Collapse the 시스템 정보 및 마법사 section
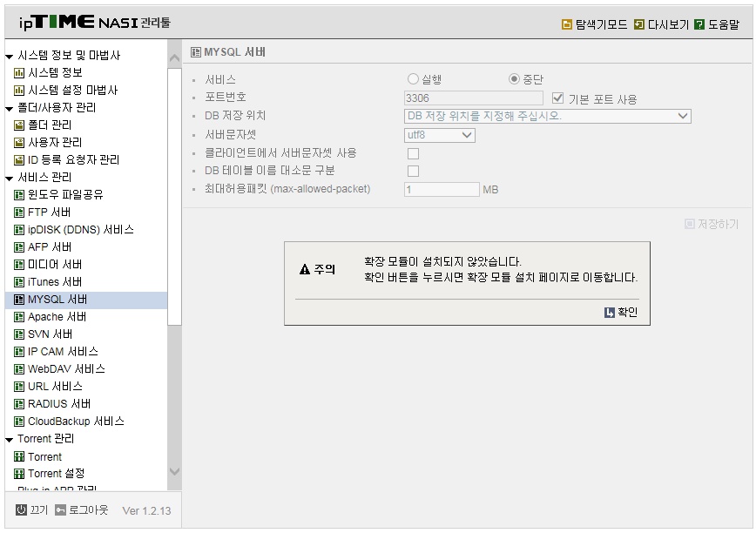 click(x=10, y=57)
